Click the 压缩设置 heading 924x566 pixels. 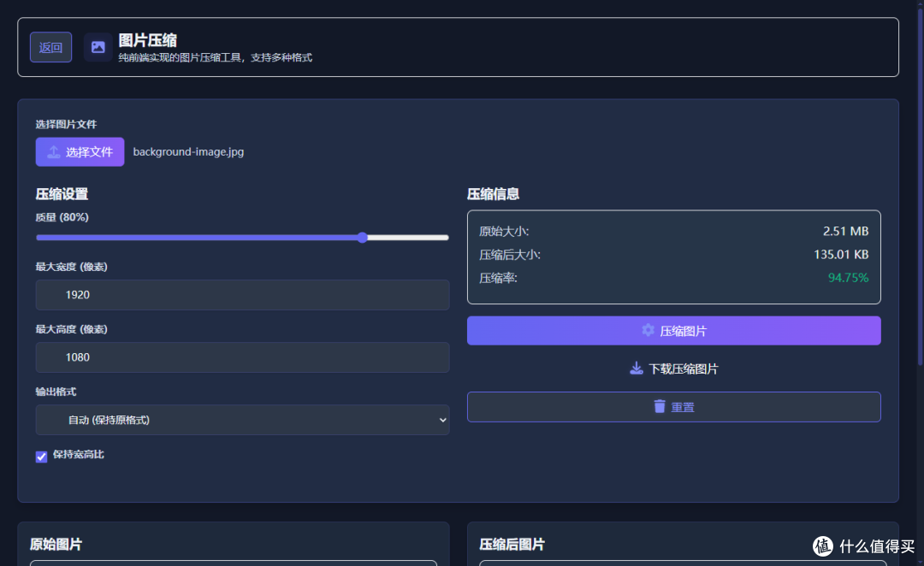point(62,194)
